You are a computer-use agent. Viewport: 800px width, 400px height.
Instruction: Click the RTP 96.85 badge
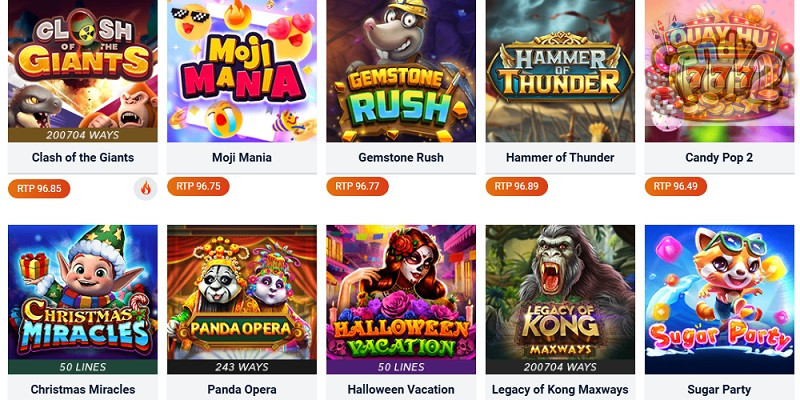pos(39,189)
